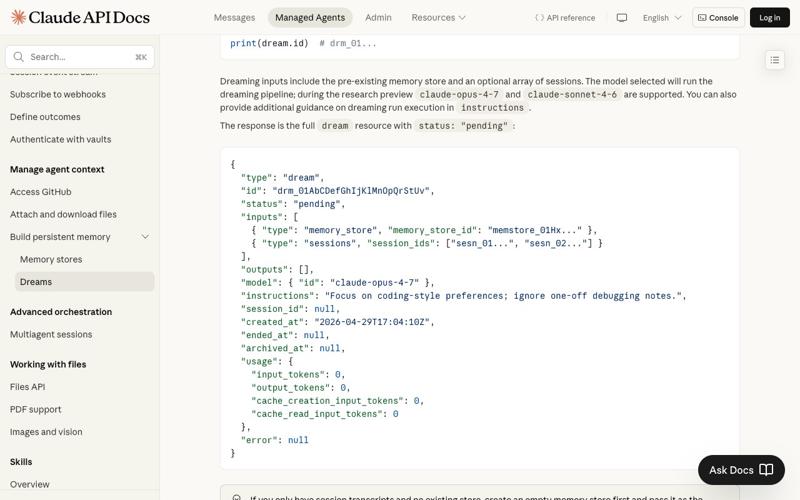Open Subscribe to webhooks page
Screen dimensions: 800x500
[x=58, y=94]
